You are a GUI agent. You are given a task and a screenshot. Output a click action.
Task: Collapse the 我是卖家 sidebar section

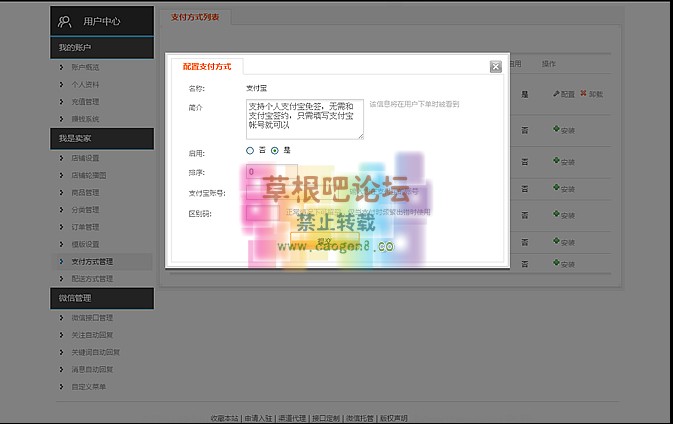click(103, 138)
